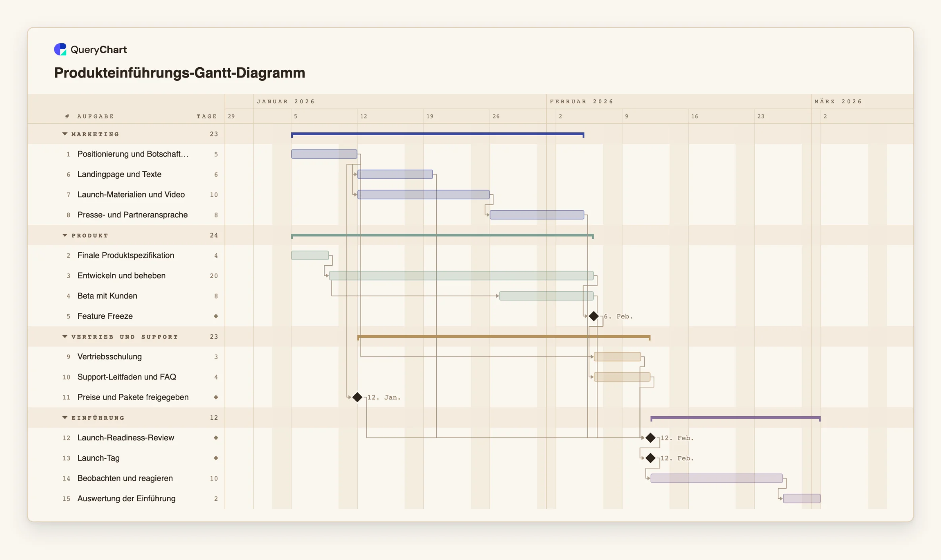Click the small diamond in Launch-Readiness-Review's Tage column

coord(216,438)
